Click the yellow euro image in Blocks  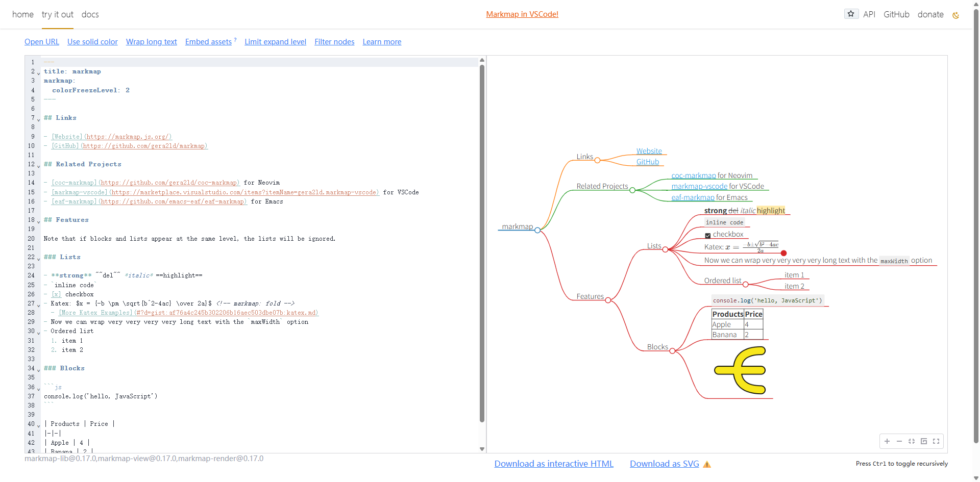(740, 370)
